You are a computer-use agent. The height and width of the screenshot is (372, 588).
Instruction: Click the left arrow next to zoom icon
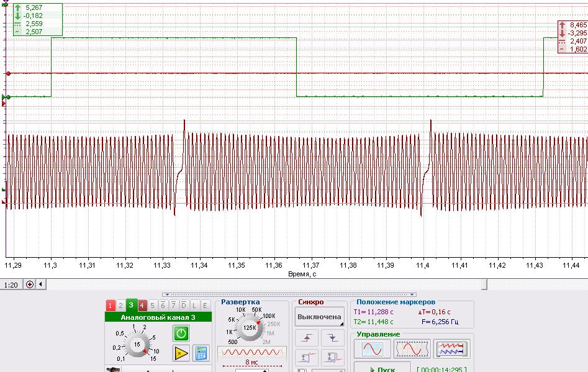point(40,284)
